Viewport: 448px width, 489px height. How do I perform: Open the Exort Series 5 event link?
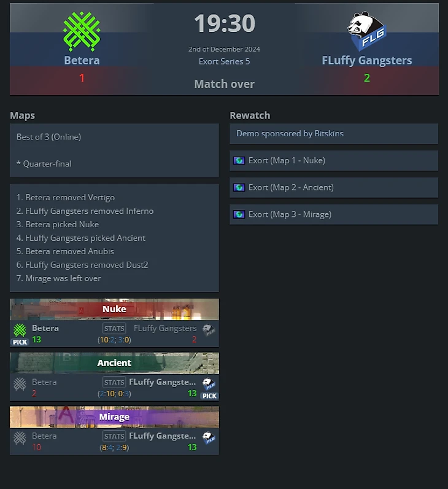click(225, 61)
